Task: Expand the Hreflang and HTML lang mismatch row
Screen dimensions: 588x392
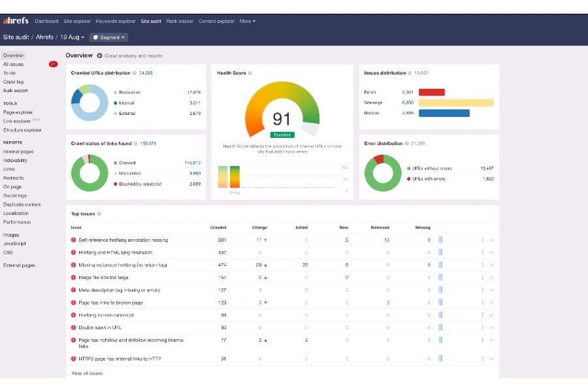Action: 491,252
